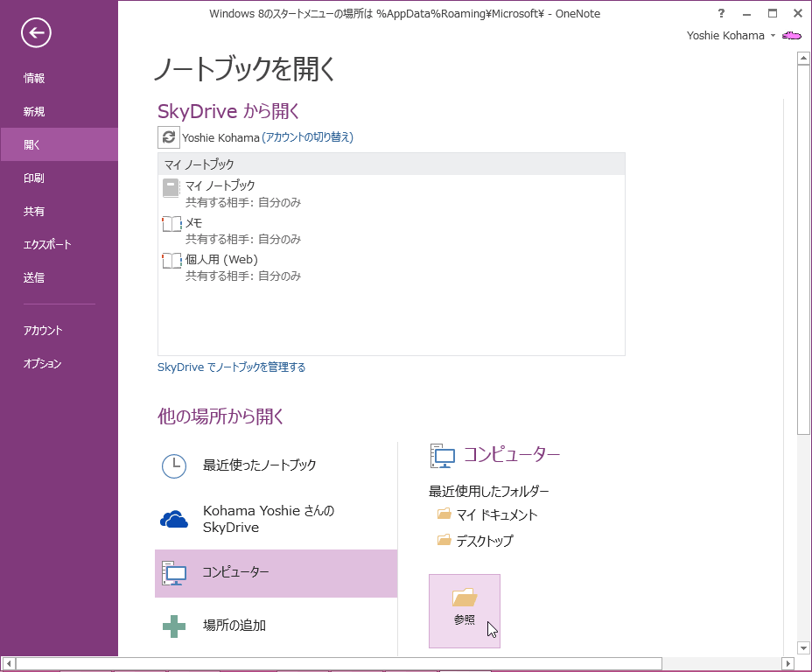This screenshot has height=672, width=812.
Task: Choose 場所の追加 option
Action: pyautogui.click(x=276, y=626)
